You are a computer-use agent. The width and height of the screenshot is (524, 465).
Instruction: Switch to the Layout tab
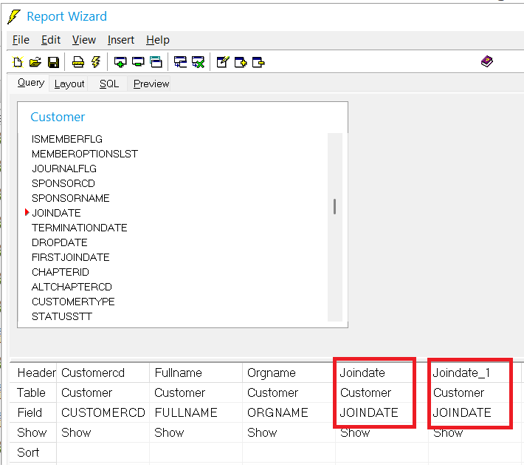[69, 84]
